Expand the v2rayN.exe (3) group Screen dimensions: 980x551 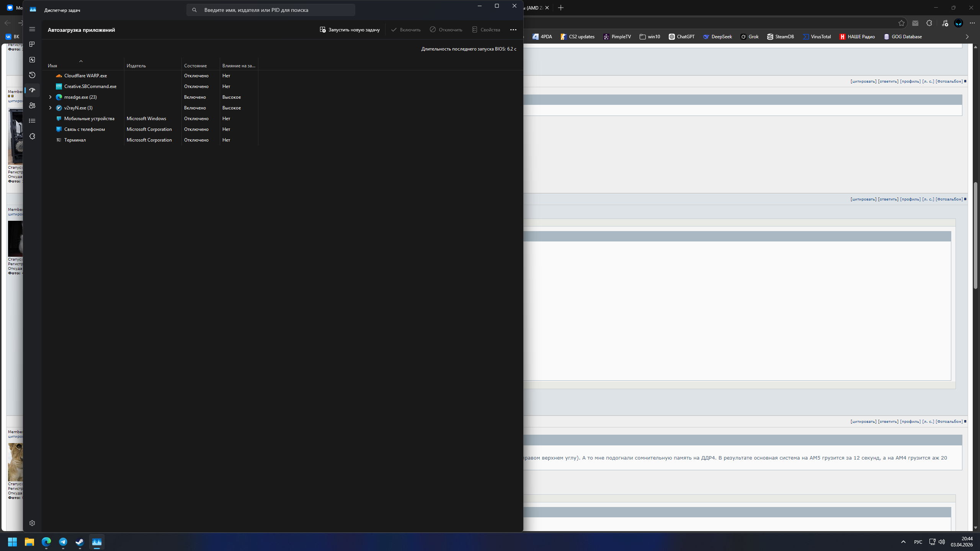(50, 108)
